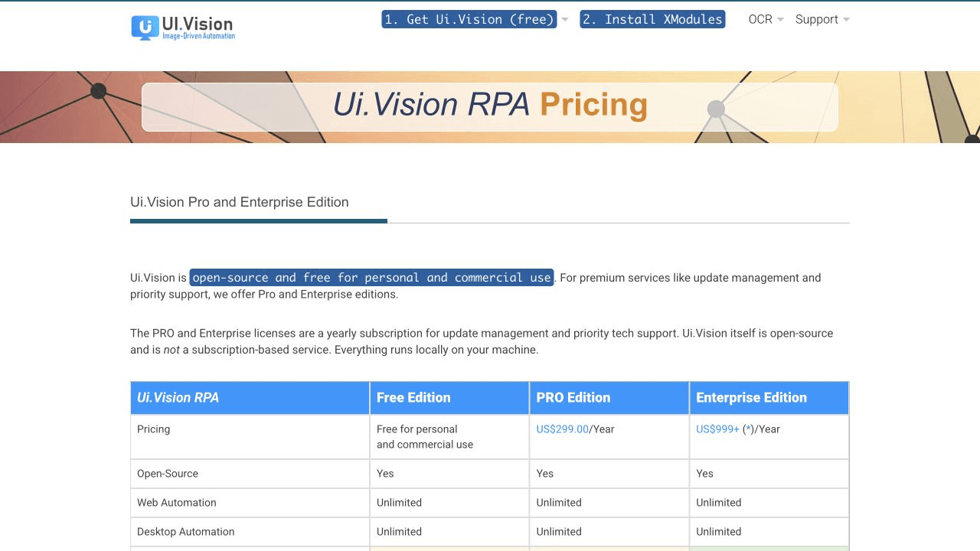Open the Support menu
The image size is (980, 551).
(x=817, y=19)
